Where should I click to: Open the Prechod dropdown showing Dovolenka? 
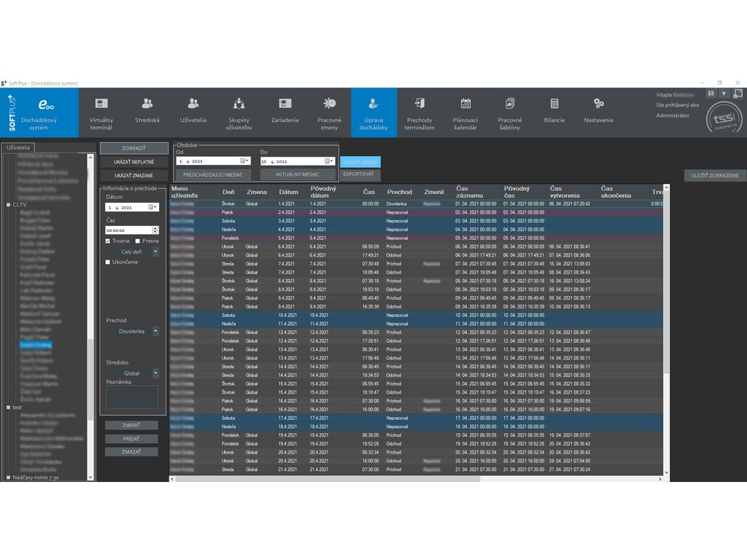tap(155, 331)
